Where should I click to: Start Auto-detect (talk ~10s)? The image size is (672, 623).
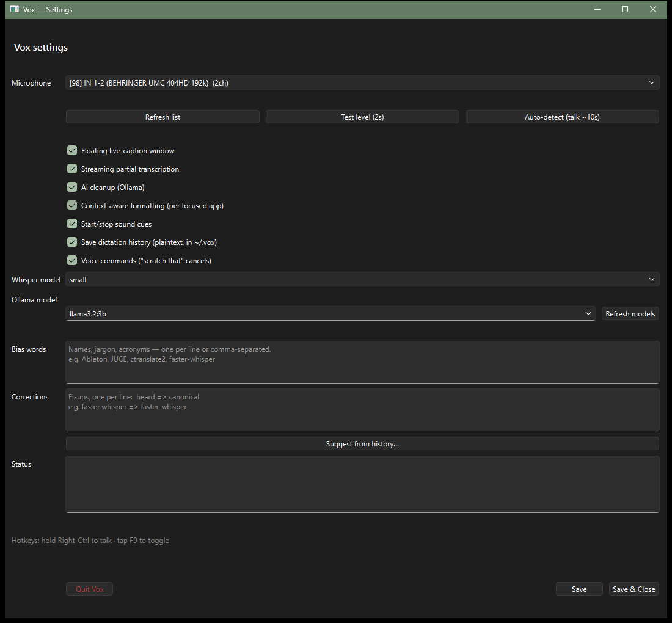(562, 117)
